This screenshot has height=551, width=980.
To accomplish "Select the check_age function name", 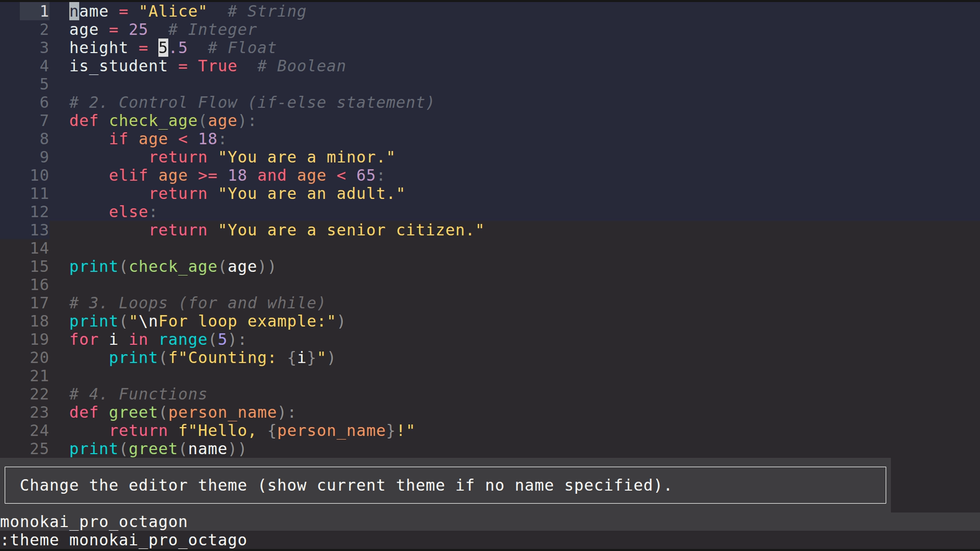I will [153, 120].
